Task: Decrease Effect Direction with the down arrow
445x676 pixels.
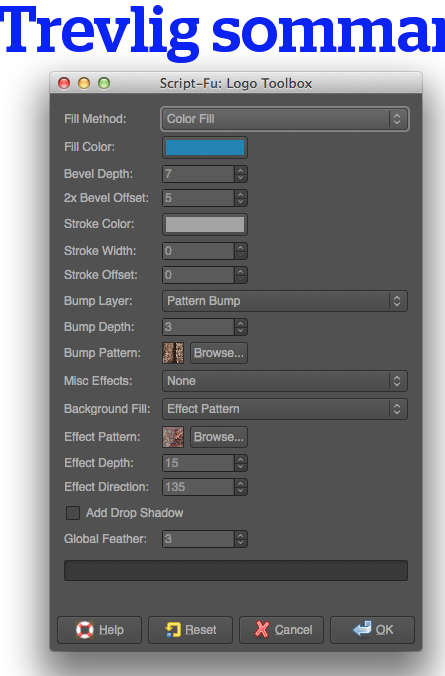Action: click(x=241, y=491)
